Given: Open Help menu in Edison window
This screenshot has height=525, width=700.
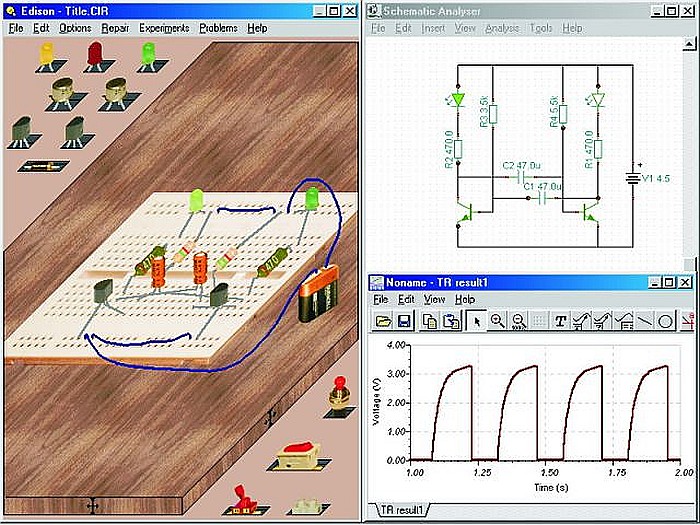Looking at the screenshot, I should pyautogui.click(x=257, y=28).
